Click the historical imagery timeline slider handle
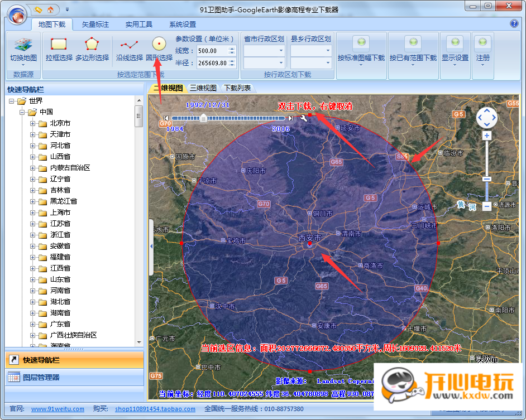The image size is (526, 420). (203, 118)
